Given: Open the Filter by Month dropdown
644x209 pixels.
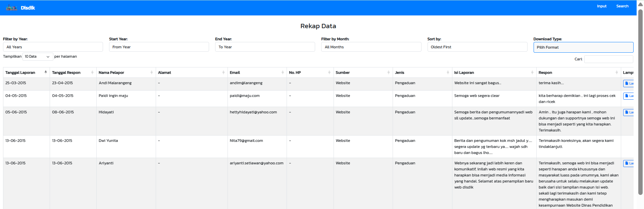Looking at the screenshot, I should 371,47.
